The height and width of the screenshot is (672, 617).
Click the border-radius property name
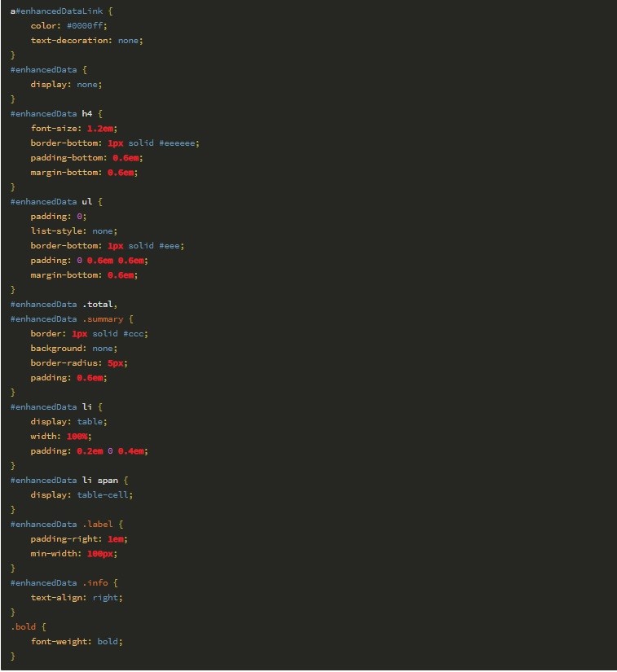tap(66, 363)
